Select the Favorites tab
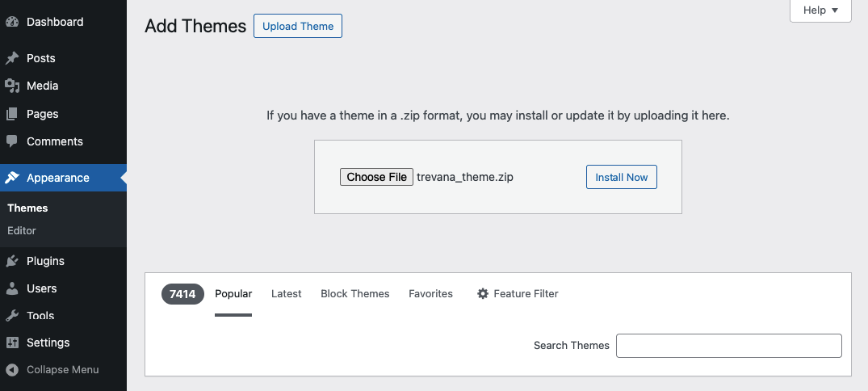 (x=430, y=294)
